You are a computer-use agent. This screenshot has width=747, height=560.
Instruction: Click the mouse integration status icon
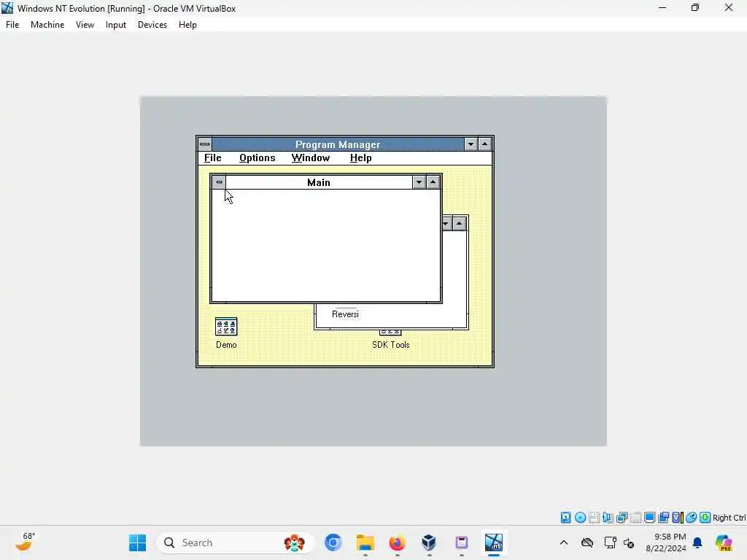[x=692, y=518]
